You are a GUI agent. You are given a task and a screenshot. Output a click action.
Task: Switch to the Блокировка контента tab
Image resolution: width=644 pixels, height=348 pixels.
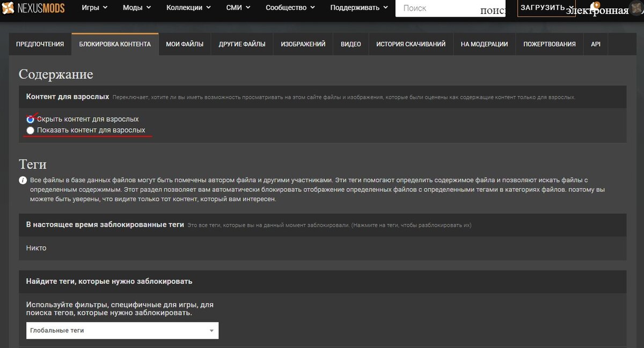click(115, 45)
